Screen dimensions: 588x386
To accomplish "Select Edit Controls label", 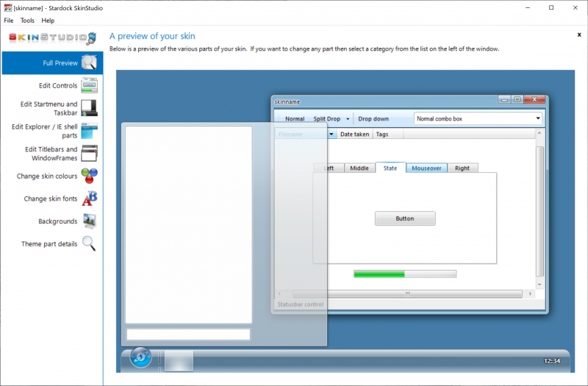I will point(58,85).
